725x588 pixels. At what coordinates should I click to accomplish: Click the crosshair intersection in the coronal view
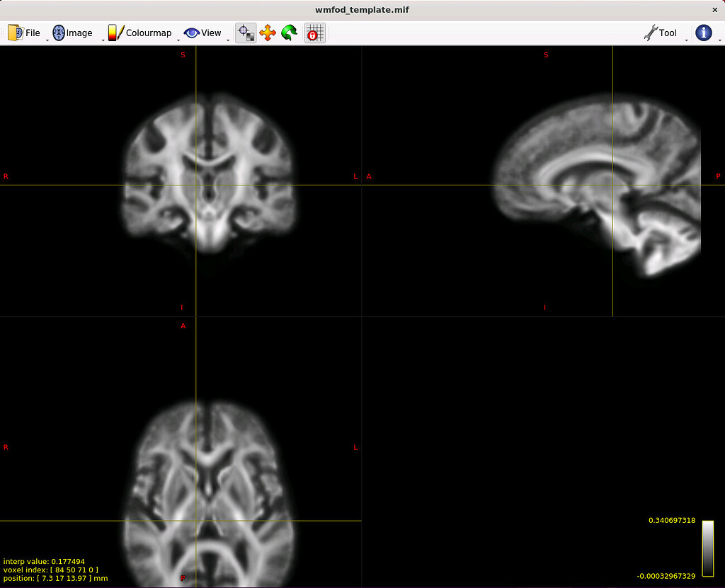tap(195, 185)
